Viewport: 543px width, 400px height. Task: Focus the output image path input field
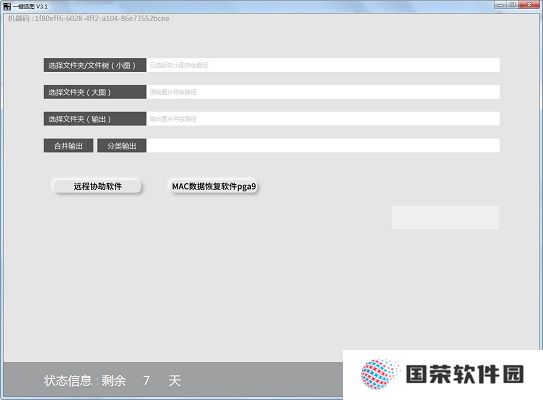point(323,119)
